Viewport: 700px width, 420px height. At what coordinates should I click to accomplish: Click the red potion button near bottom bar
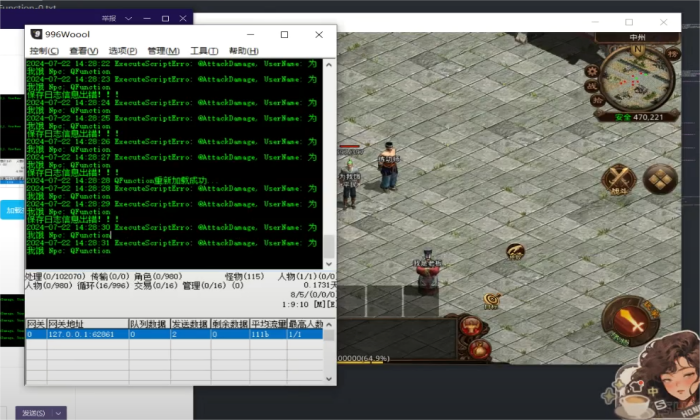(470, 326)
